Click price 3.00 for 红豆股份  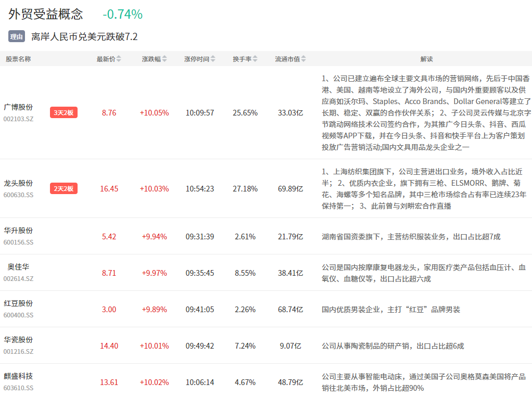(x=109, y=310)
